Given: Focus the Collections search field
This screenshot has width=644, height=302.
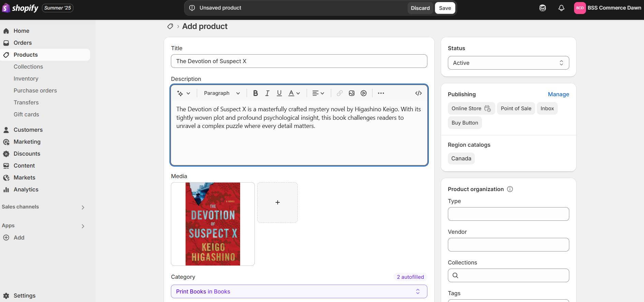Looking at the screenshot, I should (x=508, y=275).
